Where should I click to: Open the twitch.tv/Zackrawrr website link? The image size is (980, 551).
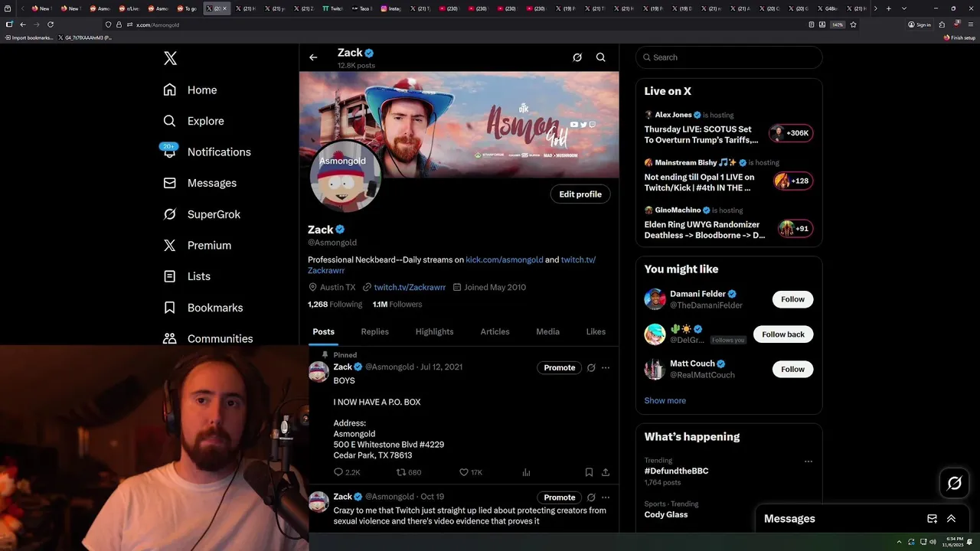(410, 288)
